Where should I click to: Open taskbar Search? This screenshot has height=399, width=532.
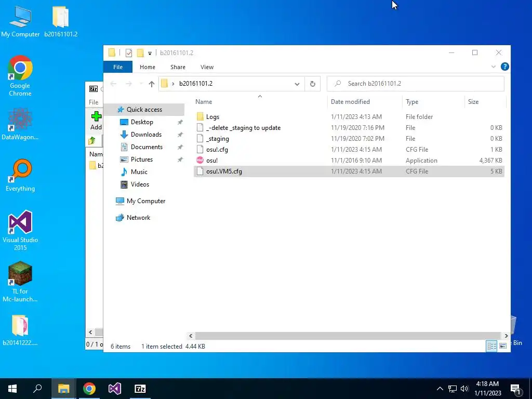[37, 389]
